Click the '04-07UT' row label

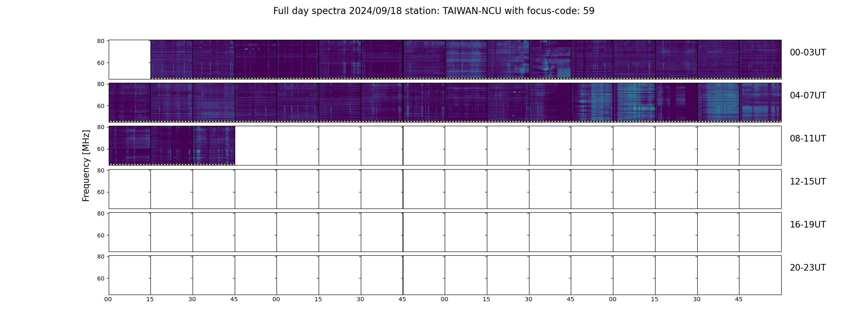[808, 96]
